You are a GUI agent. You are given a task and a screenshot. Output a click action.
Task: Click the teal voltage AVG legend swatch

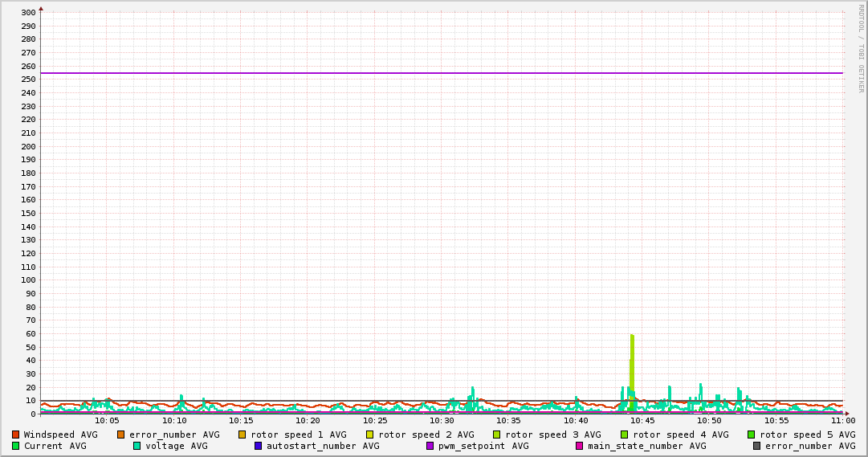[137, 446]
